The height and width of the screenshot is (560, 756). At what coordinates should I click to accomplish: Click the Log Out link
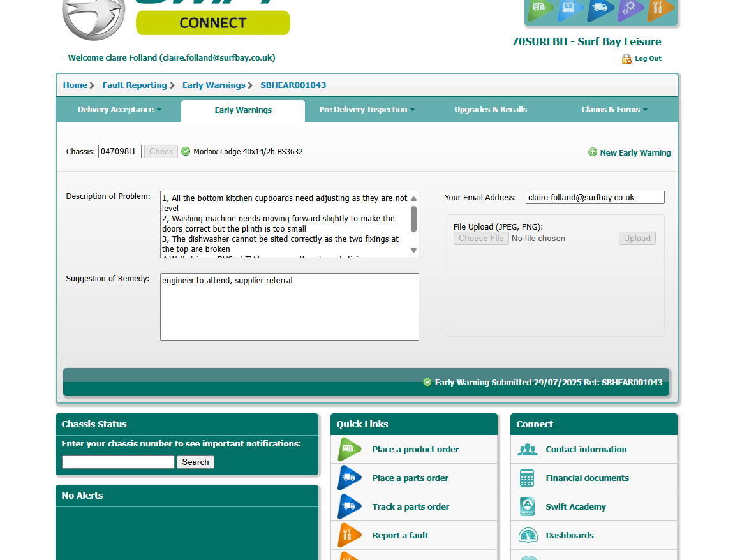[x=648, y=58]
